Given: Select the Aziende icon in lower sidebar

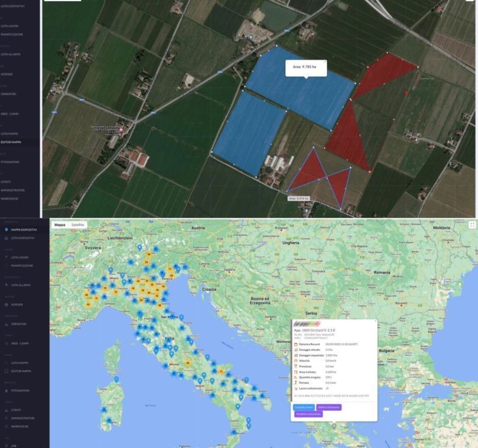Looking at the screenshot, I should (6, 304).
